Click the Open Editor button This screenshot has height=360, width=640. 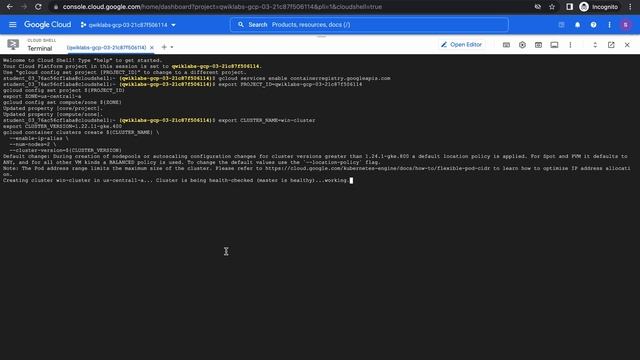461,44
